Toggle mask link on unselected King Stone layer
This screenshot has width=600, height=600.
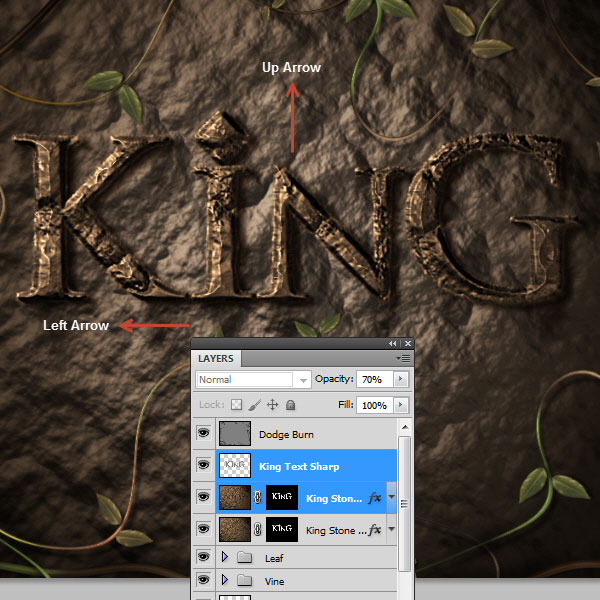pyautogui.click(x=258, y=529)
